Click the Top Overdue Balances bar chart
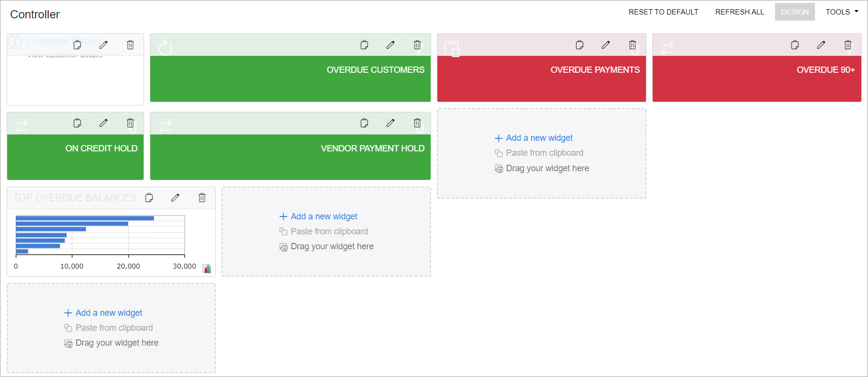Image resolution: width=868 pixels, height=377 pixels. pyautogui.click(x=100, y=235)
